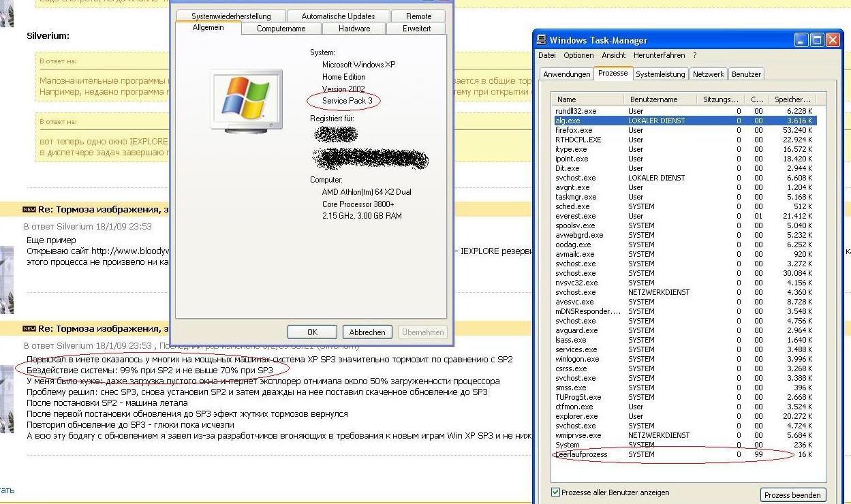This screenshot has height=504, width=851.
Task: Select the avmailc.exe process
Action: pyautogui.click(x=684, y=254)
